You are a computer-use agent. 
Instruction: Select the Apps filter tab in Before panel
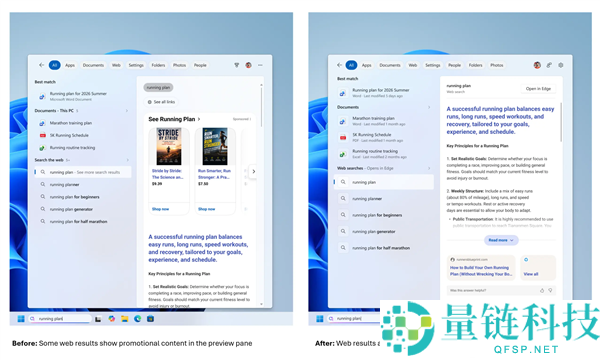click(x=70, y=65)
